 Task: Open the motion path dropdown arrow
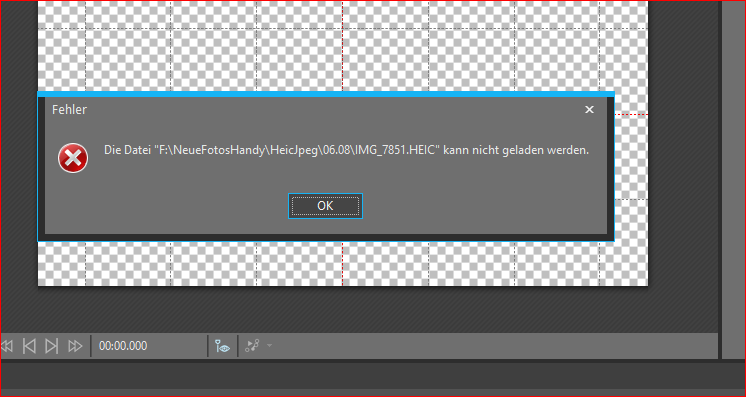point(270,346)
